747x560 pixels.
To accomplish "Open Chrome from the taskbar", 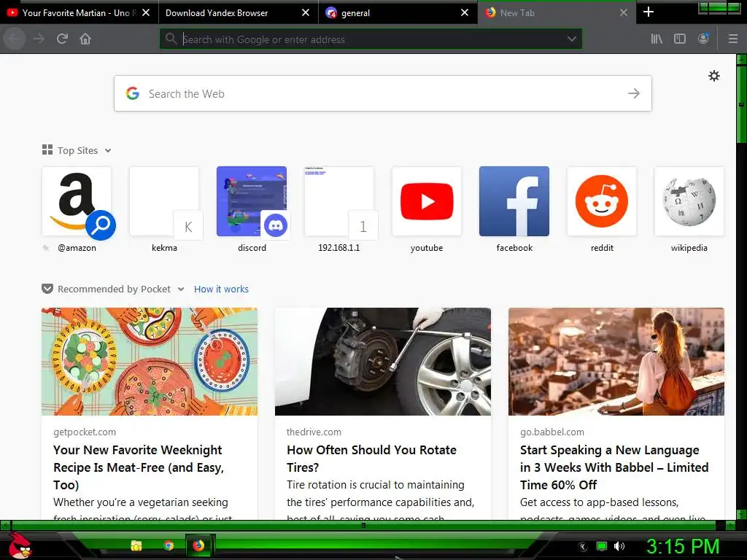I will click(x=169, y=545).
